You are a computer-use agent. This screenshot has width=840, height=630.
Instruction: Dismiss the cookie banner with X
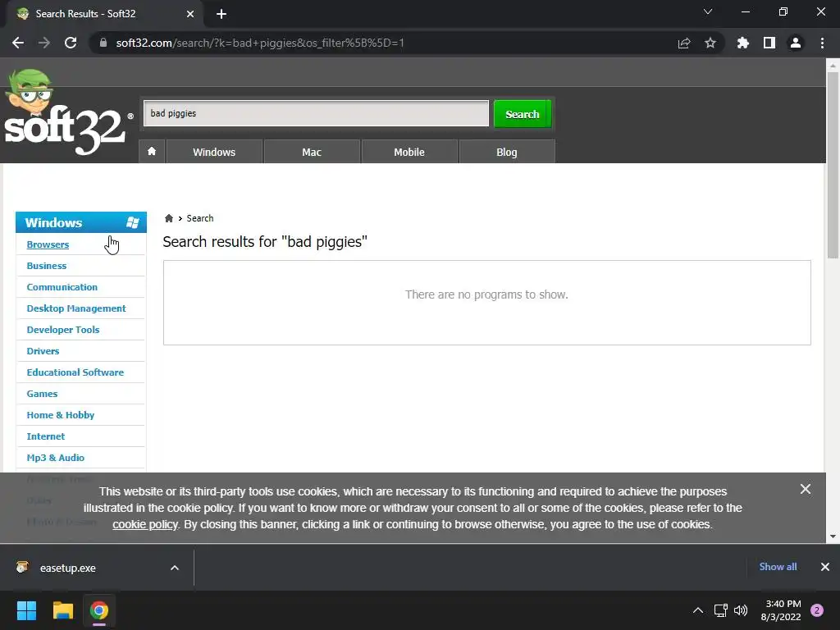point(806,489)
